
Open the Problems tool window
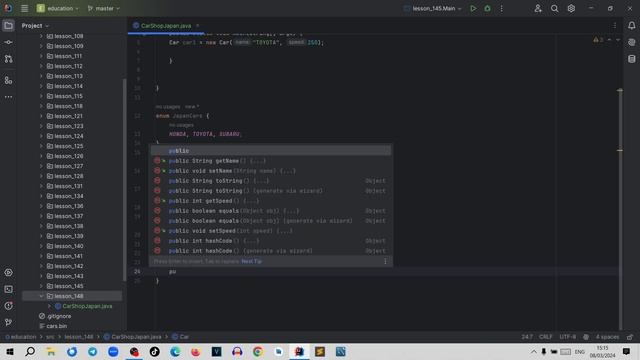pyautogui.click(x=8, y=306)
